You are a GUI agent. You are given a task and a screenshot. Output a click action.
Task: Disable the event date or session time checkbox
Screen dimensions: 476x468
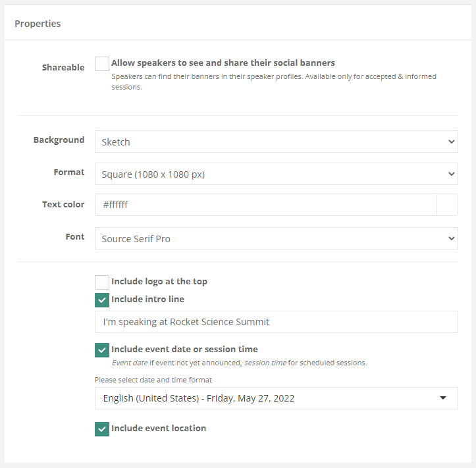[x=102, y=350]
